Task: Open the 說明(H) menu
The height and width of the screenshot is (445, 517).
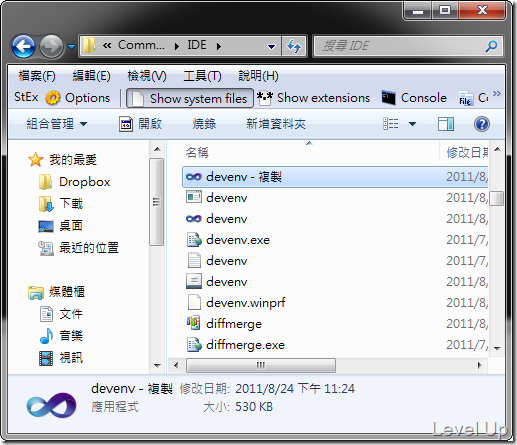Action: (258, 76)
